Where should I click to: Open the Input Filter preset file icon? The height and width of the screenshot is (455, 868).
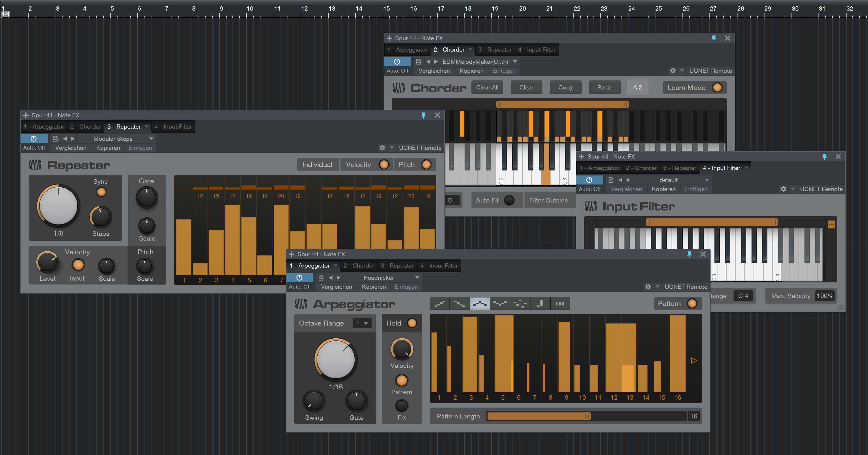click(x=611, y=180)
